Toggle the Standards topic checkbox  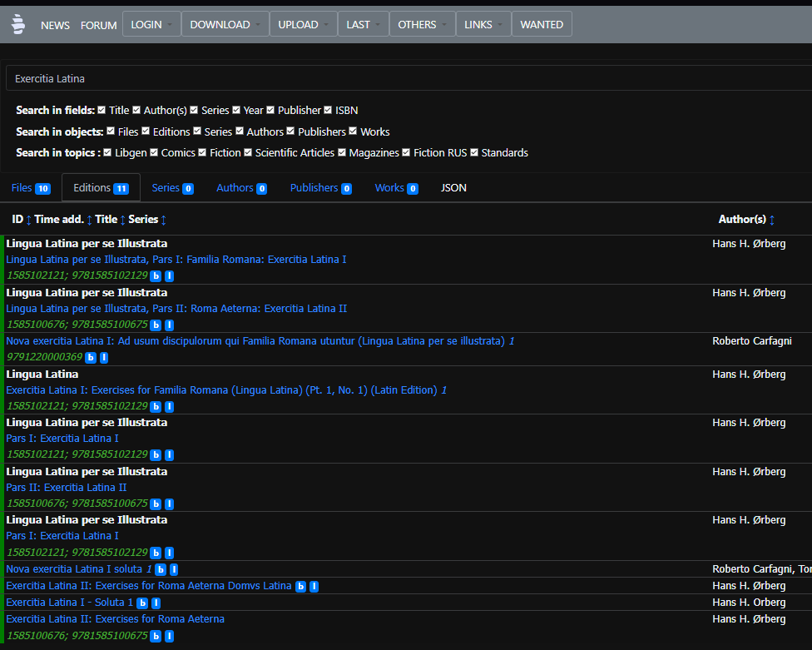pos(474,152)
